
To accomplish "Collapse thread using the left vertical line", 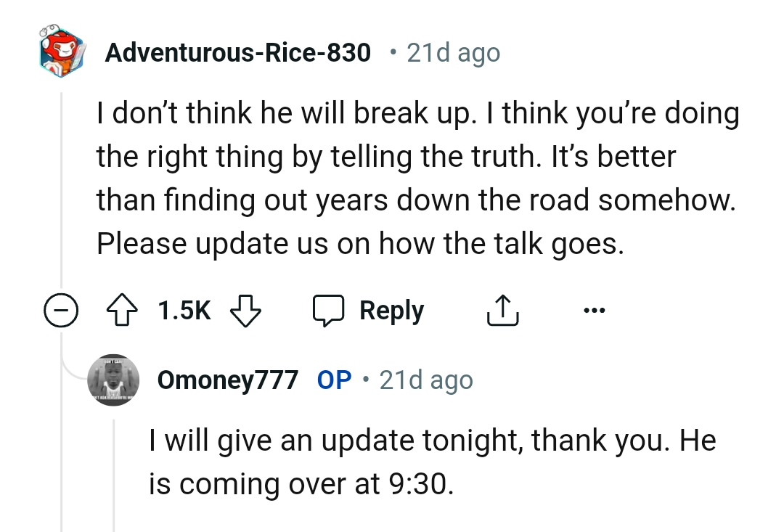I will [61, 181].
